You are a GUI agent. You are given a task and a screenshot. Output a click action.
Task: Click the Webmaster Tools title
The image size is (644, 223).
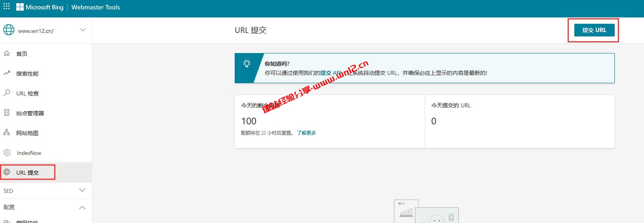[95, 7]
